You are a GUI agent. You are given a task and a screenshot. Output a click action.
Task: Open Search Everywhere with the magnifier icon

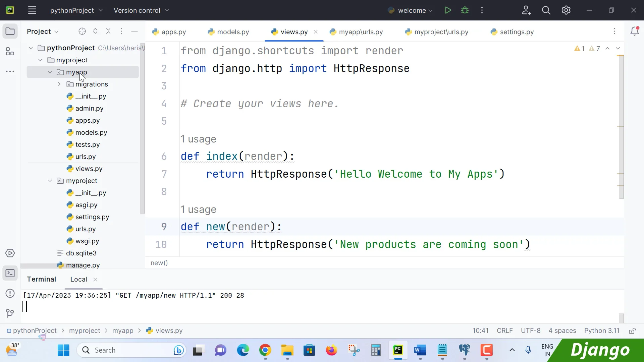[x=546, y=10]
